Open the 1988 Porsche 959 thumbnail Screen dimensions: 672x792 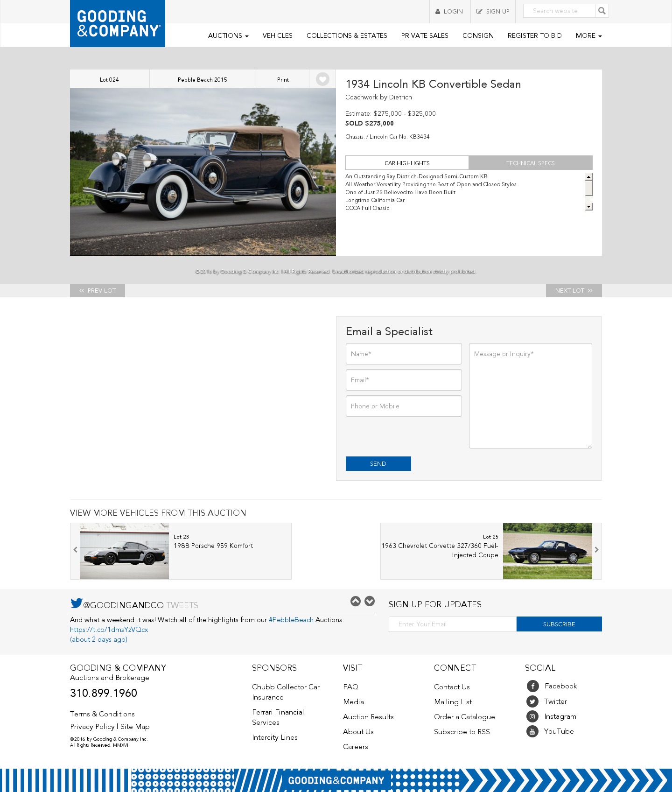click(124, 551)
